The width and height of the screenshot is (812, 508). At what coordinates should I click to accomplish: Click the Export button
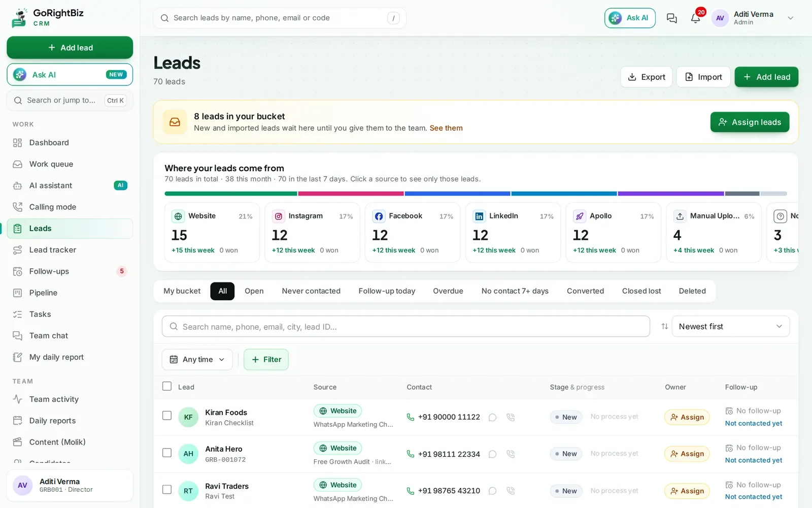647,77
